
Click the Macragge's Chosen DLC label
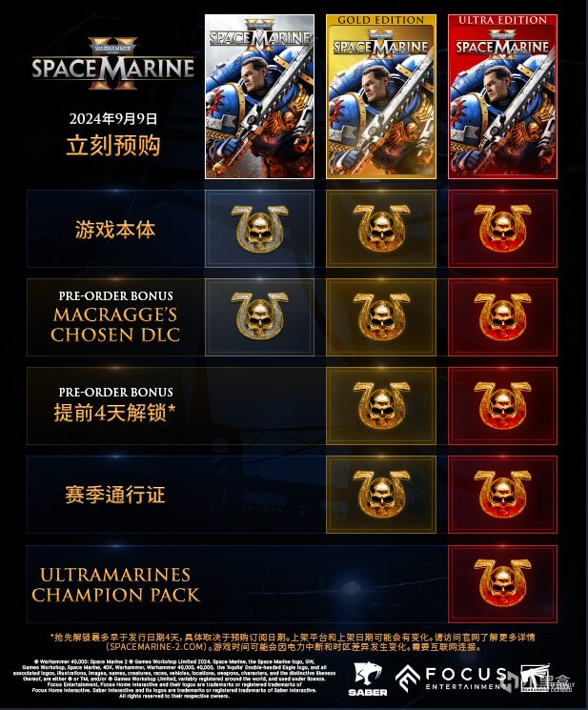tap(115, 325)
